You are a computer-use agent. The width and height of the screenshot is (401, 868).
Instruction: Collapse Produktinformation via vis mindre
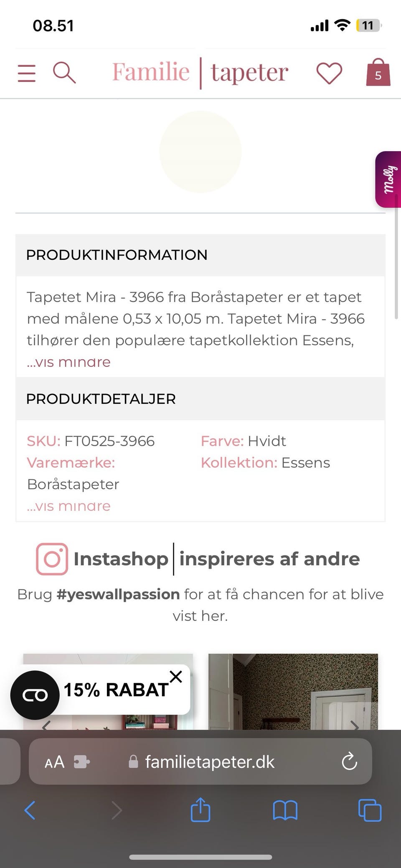tap(68, 361)
